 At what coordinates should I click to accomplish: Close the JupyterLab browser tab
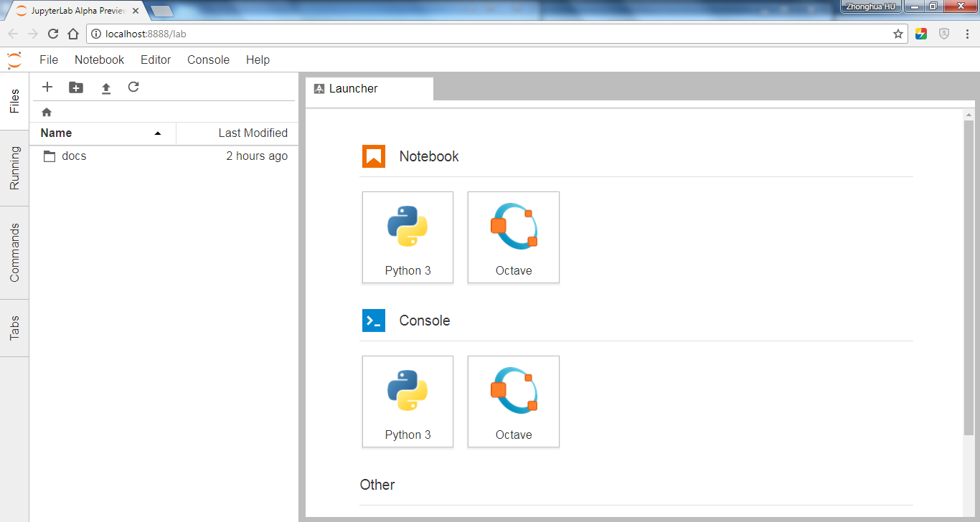pyautogui.click(x=136, y=11)
